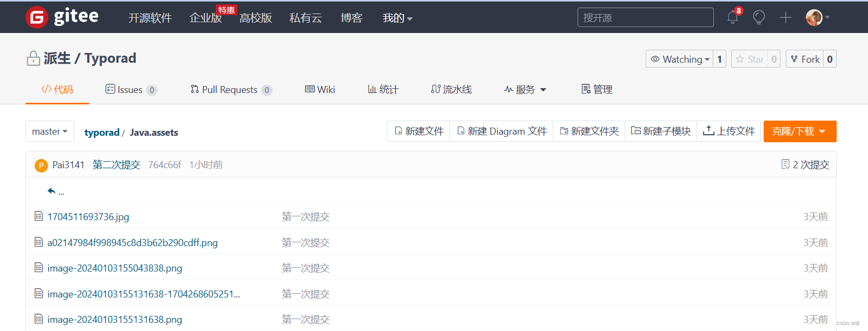Open the 我的 dropdown menu
Viewport: 868px width, 331px height.
pos(397,18)
